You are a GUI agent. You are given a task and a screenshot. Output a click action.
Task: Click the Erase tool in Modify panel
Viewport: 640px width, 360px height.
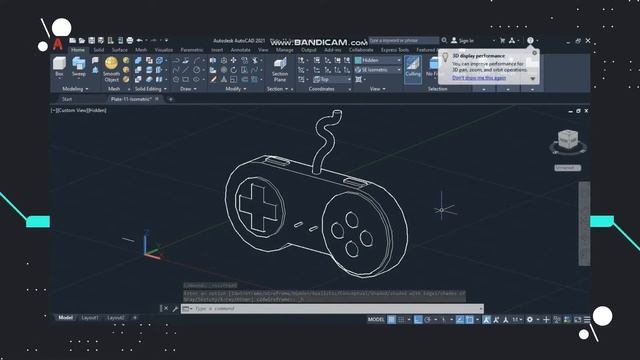click(213, 80)
